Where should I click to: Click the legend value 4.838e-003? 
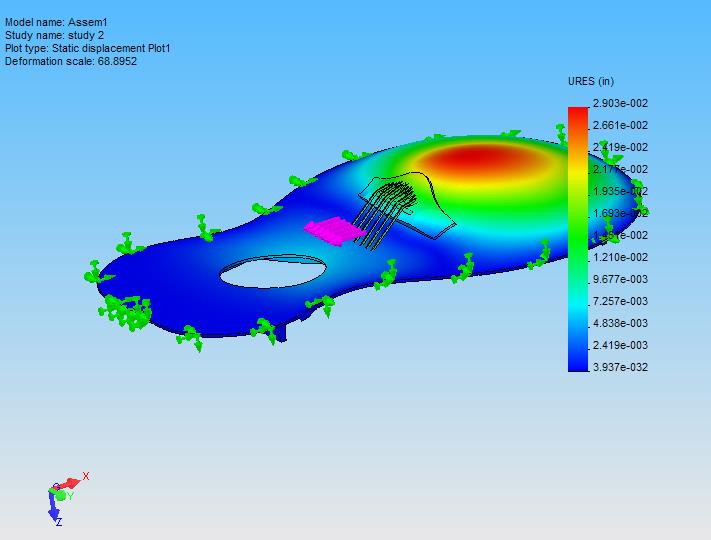click(x=620, y=323)
